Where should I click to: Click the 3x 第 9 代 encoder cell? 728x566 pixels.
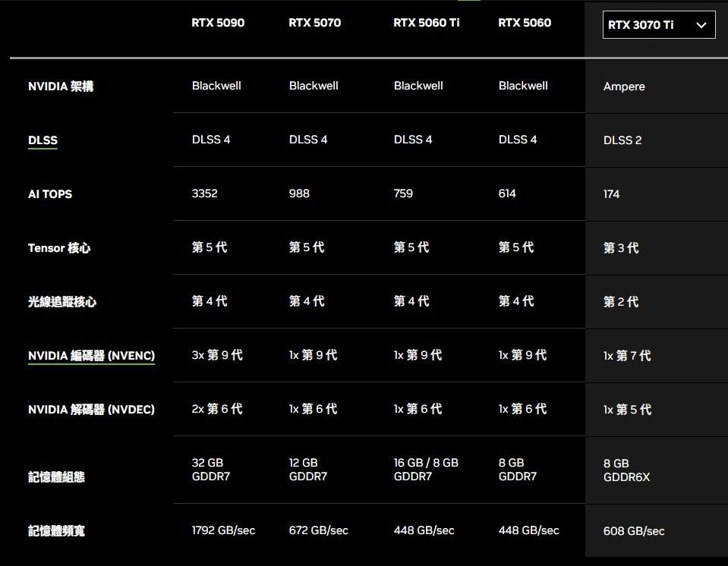(217, 355)
